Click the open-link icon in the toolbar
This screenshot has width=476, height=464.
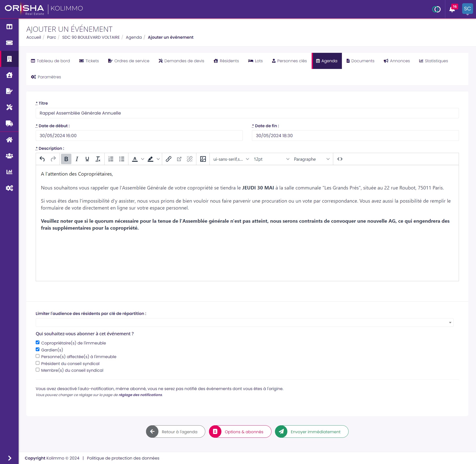click(179, 159)
